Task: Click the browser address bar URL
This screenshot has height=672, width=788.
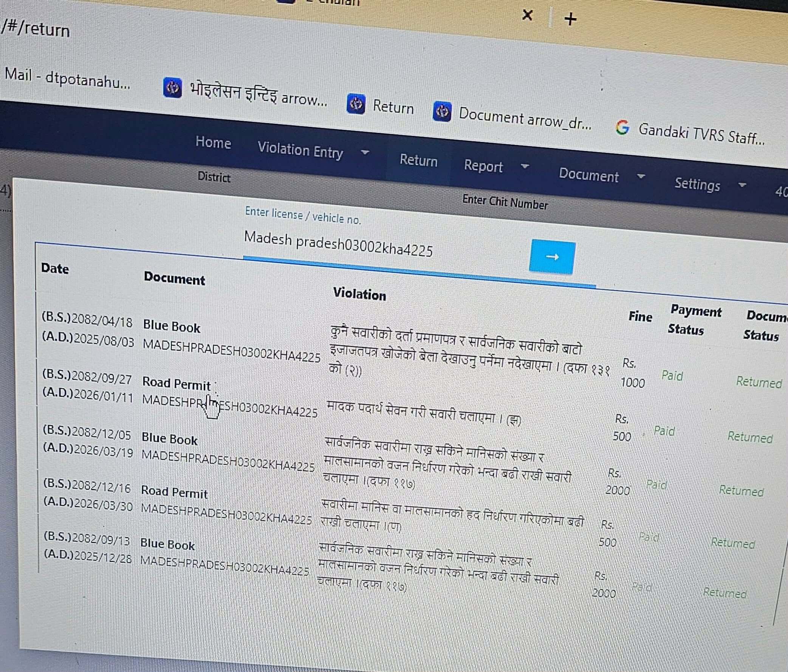Action: point(36,29)
